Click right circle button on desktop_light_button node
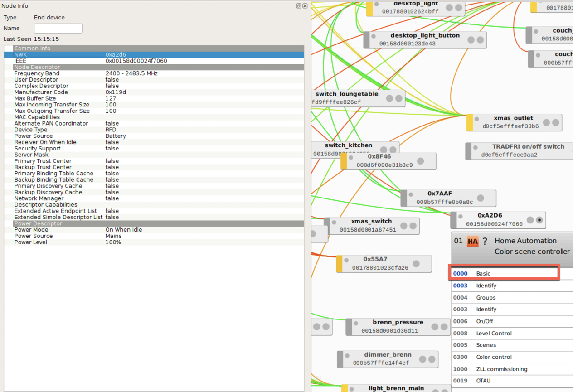Viewport: 573px width, 392px height. click(x=480, y=39)
